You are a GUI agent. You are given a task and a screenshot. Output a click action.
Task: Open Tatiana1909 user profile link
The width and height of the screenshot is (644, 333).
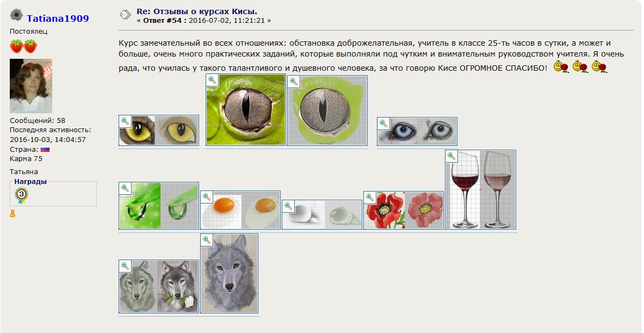(x=58, y=18)
